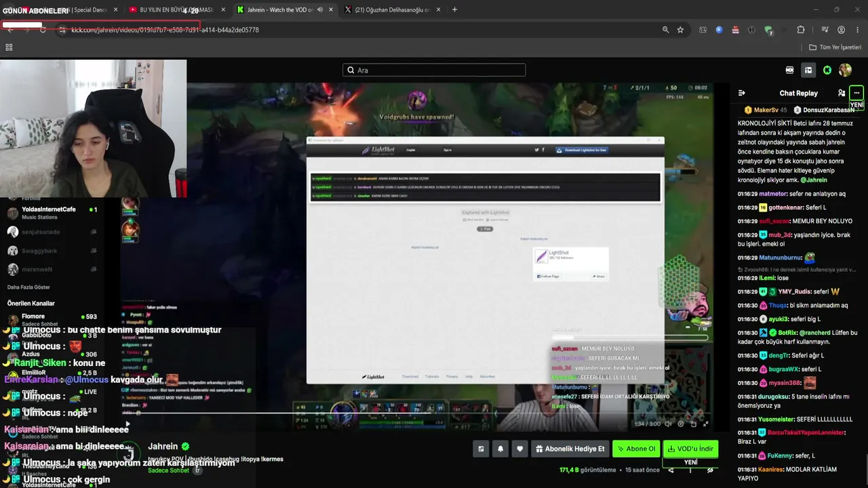868x488 pixels.
Task: Open merenweN channel in sidebar
Action: (53, 269)
